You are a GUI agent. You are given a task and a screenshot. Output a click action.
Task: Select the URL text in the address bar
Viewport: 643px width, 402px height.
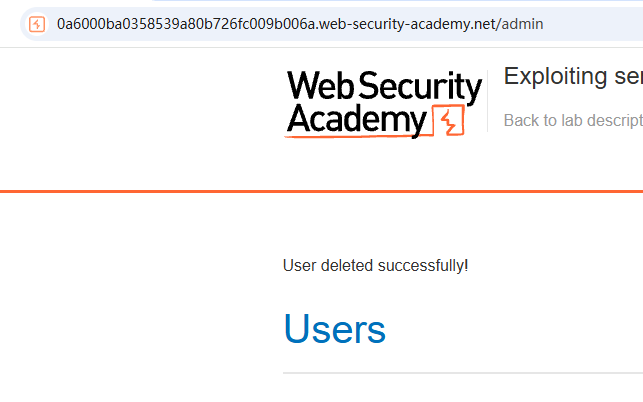300,24
